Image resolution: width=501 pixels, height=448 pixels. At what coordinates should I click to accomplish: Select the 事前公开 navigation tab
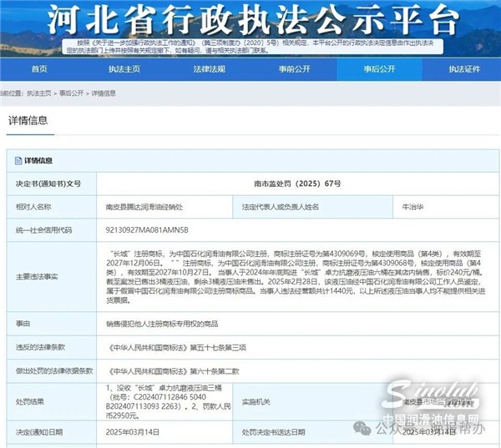pos(294,69)
